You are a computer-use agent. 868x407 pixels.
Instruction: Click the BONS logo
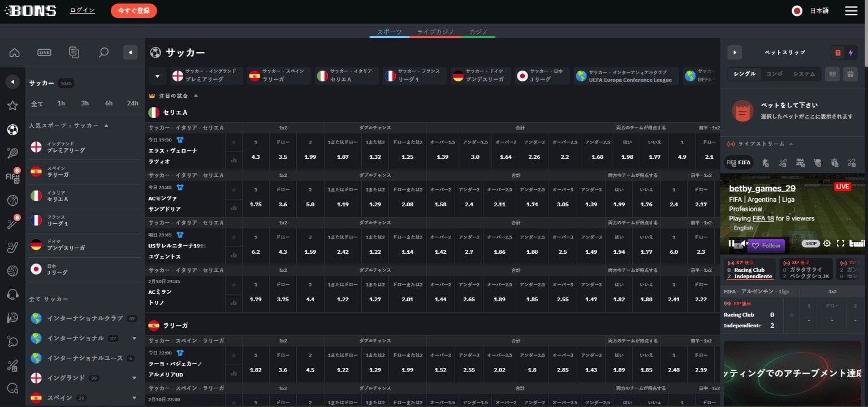(x=31, y=11)
